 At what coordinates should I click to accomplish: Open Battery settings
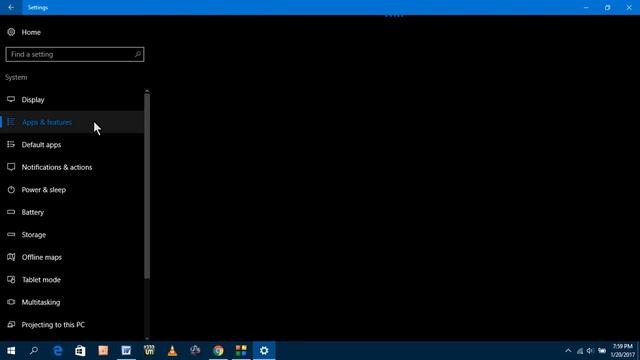[72, 212]
